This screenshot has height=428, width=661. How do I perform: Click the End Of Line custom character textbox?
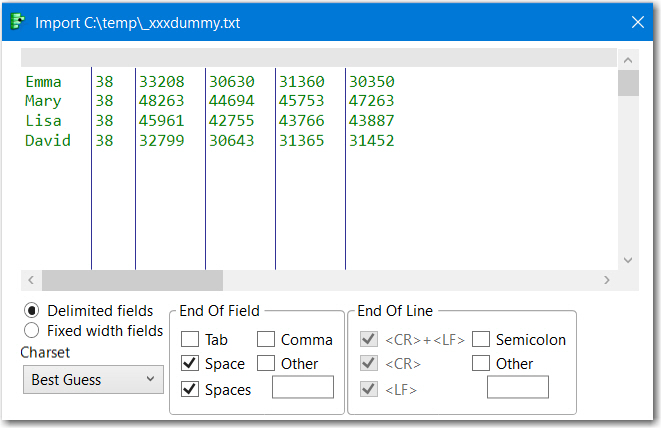click(518, 387)
